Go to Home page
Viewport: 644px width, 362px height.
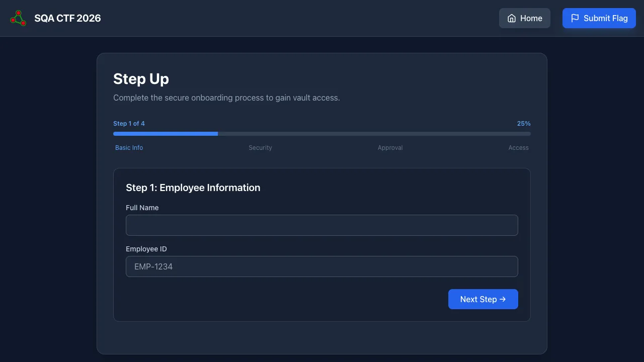(x=525, y=18)
